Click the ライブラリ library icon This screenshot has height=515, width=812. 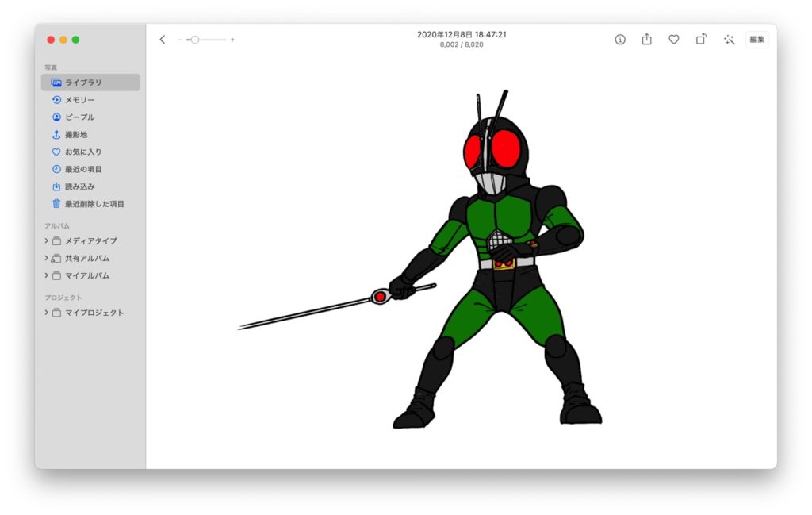(56, 83)
